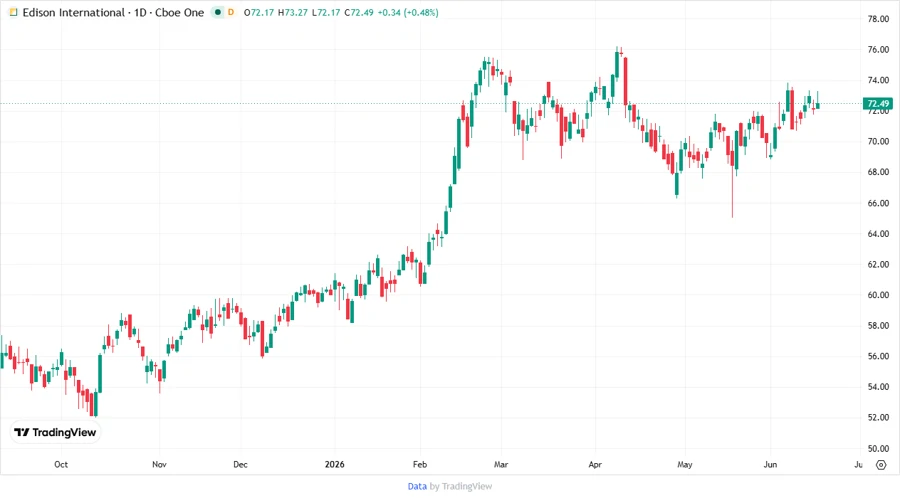Open the Data link below chart
This screenshot has height=498, width=900.
[417, 486]
